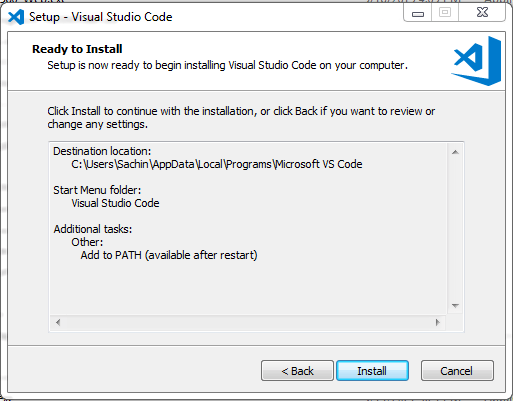Click the large VS Code logo in the header
The image size is (513, 401).
click(x=476, y=61)
